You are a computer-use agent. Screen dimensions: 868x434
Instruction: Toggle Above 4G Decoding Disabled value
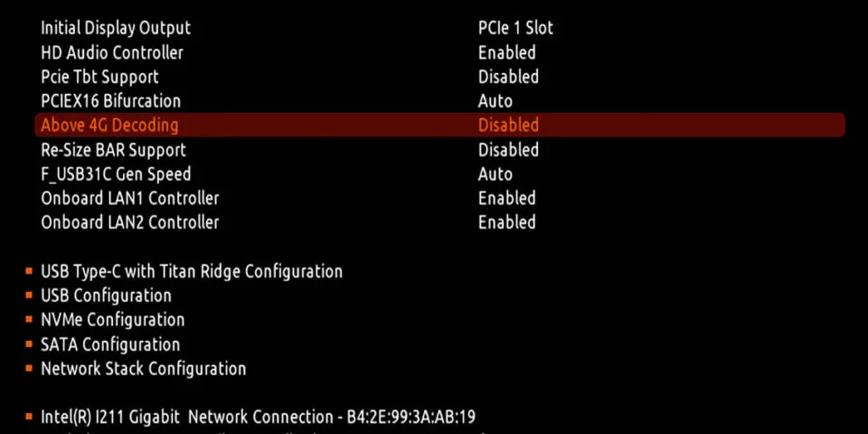[508, 125]
